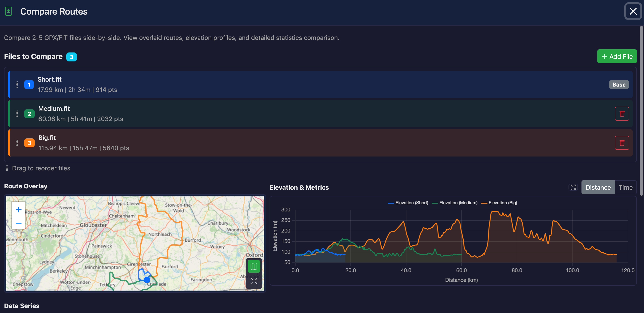Click the orange number 3 badge on Big.fit

tap(29, 143)
